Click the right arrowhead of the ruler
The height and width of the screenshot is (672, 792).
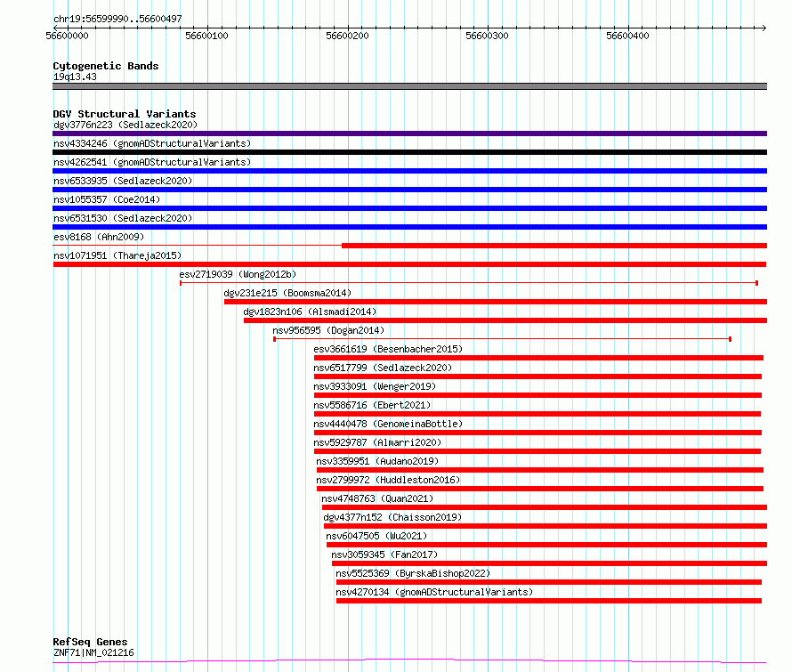click(x=764, y=28)
